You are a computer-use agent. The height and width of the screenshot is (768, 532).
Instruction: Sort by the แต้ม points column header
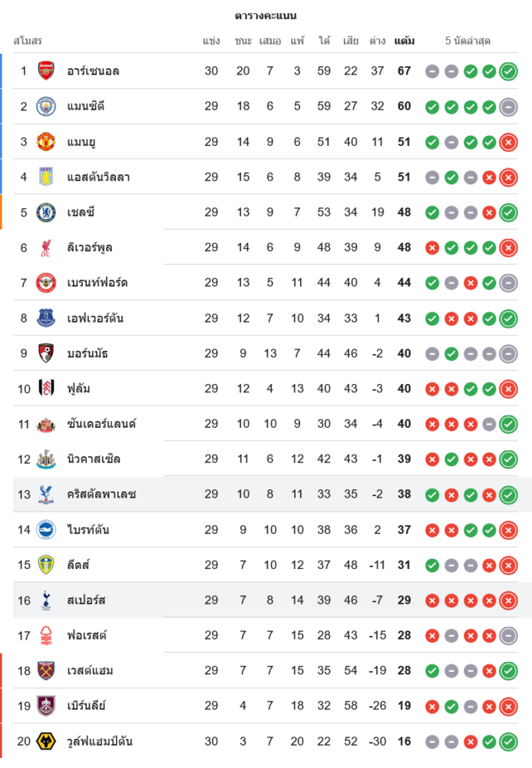pyautogui.click(x=405, y=41)
